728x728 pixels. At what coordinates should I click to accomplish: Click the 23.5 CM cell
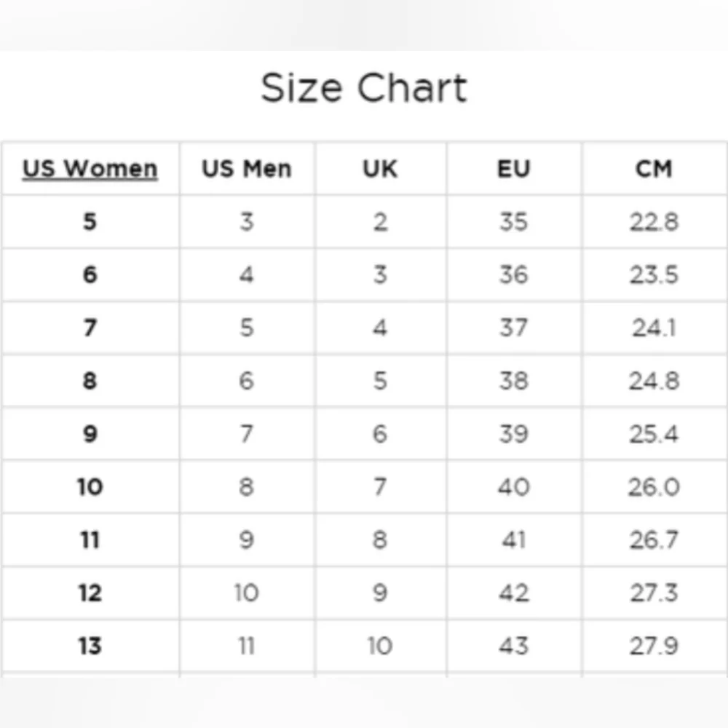(654, 275)
